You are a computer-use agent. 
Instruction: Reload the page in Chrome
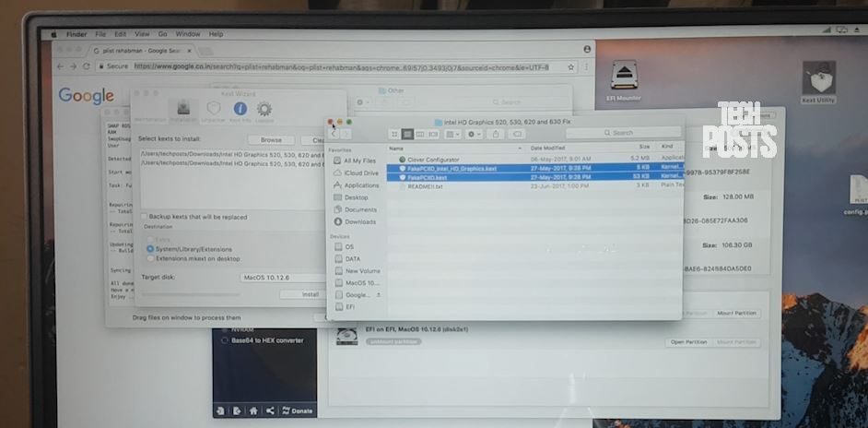pyautogui.click(x=87, y=66)
